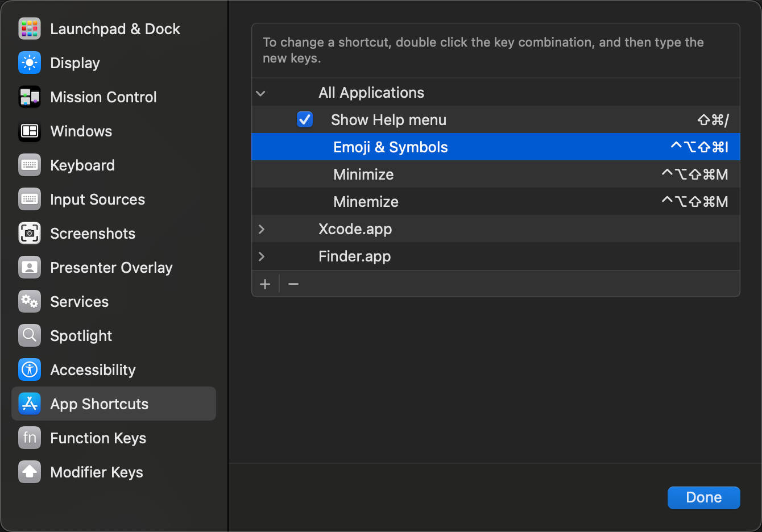Click App Shortcuts label in sidebar
The width and height of the screenshot is (762, 532).
100,404
